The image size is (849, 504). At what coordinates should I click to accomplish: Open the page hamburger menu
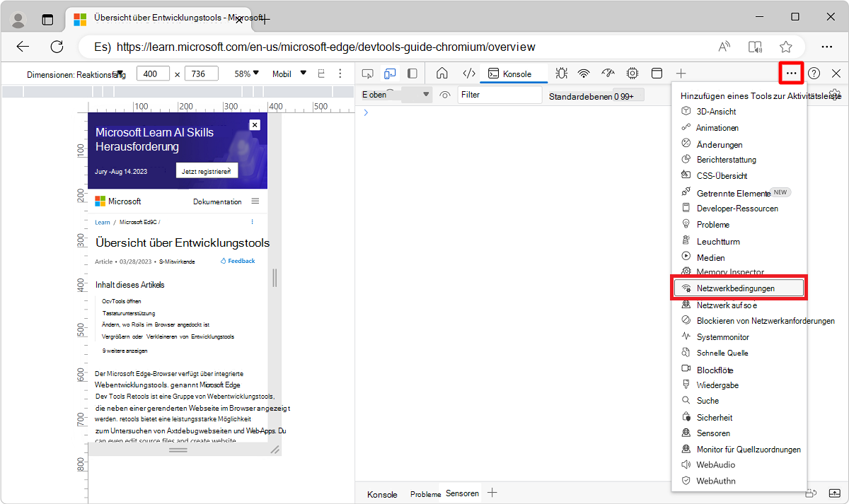click(x=255, y=201)
